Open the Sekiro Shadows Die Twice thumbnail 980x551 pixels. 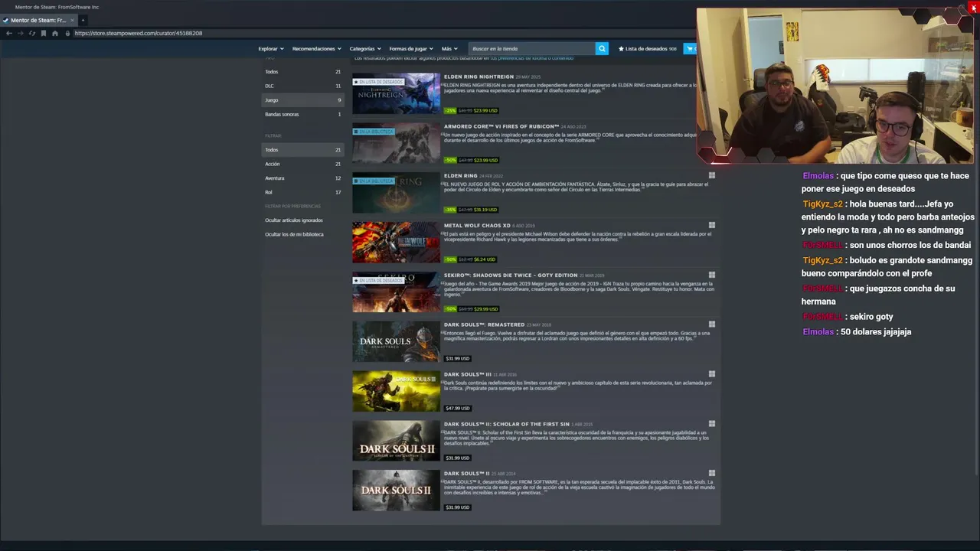click(396, 292)
